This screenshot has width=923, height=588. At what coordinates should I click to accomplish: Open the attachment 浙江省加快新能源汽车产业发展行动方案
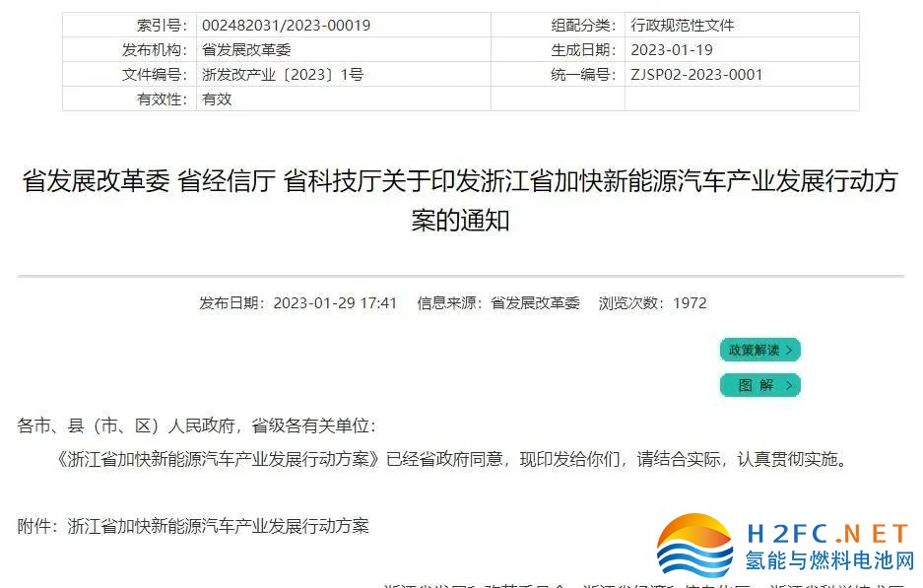point(219,526)
